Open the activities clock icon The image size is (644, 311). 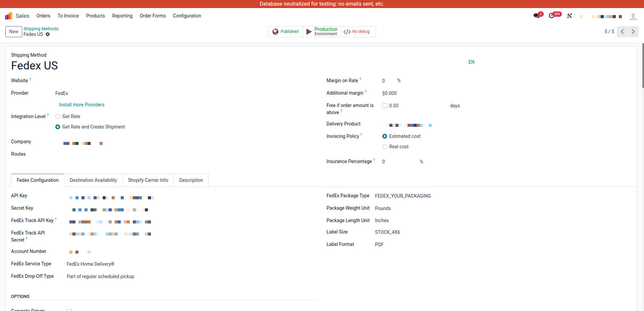coord(551,16)
